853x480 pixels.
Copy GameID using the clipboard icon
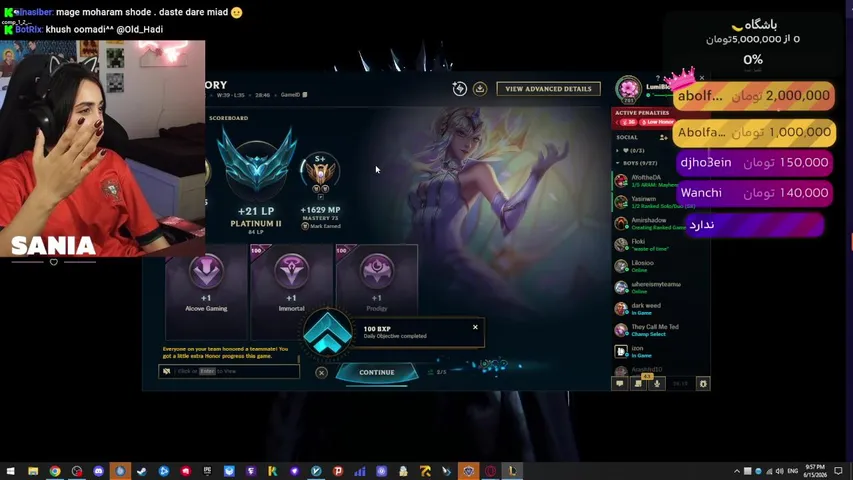(305, 95)
